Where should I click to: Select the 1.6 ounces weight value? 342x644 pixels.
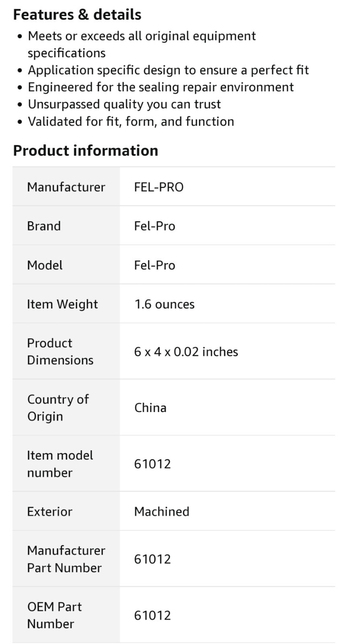pyautogui.click(x=164, y=304)
